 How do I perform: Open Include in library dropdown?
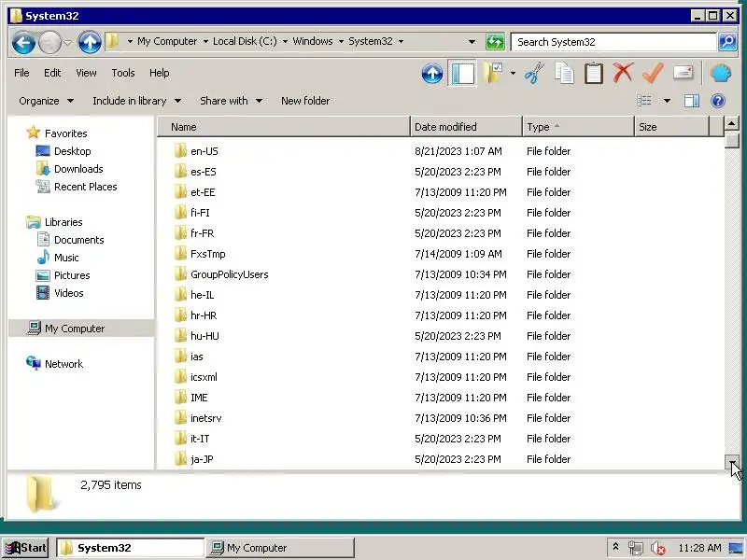[x=136, y=101]
